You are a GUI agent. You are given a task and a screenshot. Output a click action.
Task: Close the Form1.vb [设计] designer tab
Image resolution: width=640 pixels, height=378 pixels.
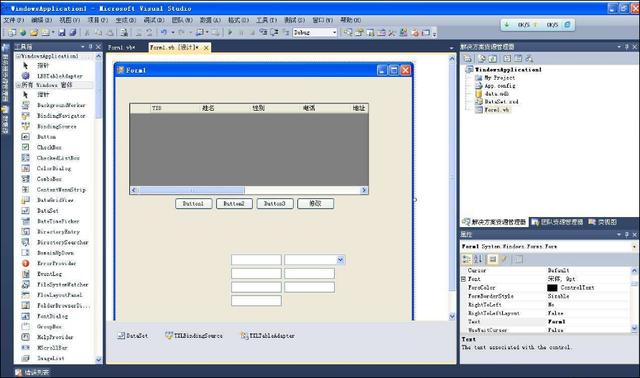207,48
